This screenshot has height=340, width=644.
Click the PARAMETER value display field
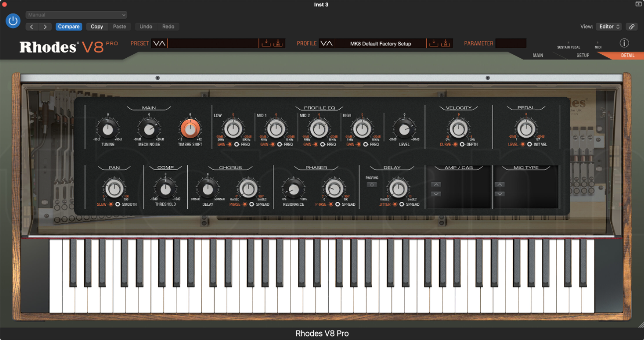tap(511, 43)
